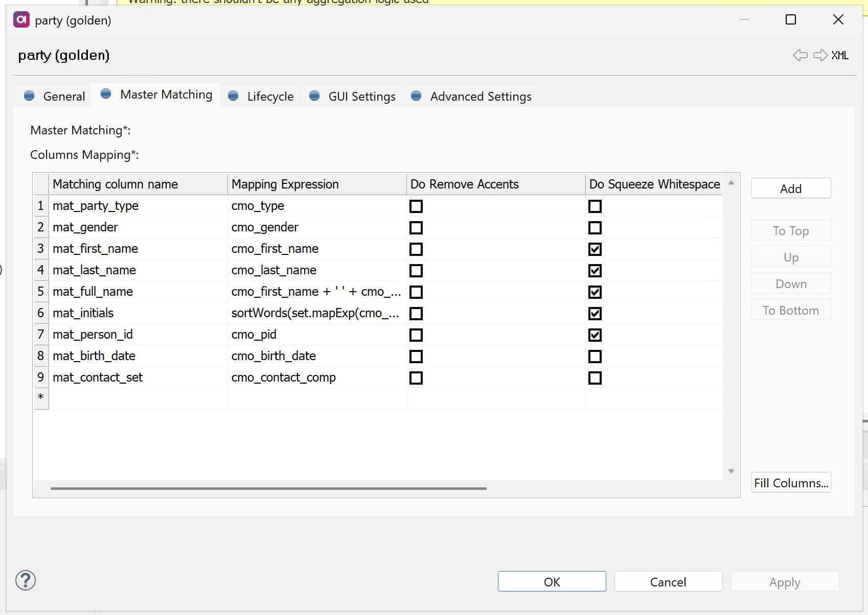Switch to the GUI Settings tab
The height and width of the screenshot is (615, 868).
pyautogui.click(x=361, y=96)
